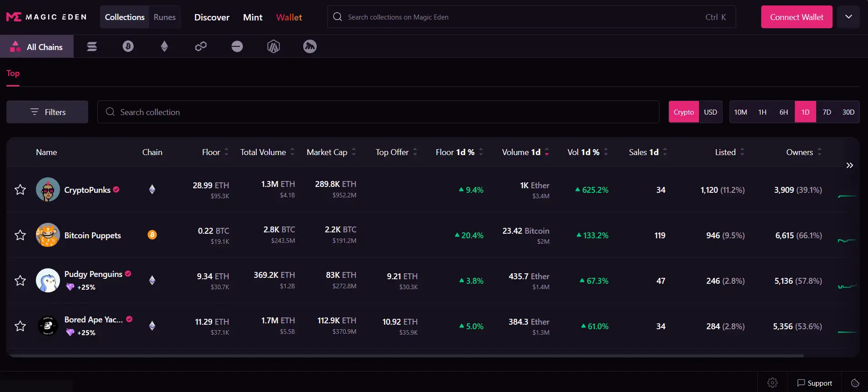The height and width of the screenshot is (392, 868).
Task: Switch price display to USD
Action: [710, 112]
